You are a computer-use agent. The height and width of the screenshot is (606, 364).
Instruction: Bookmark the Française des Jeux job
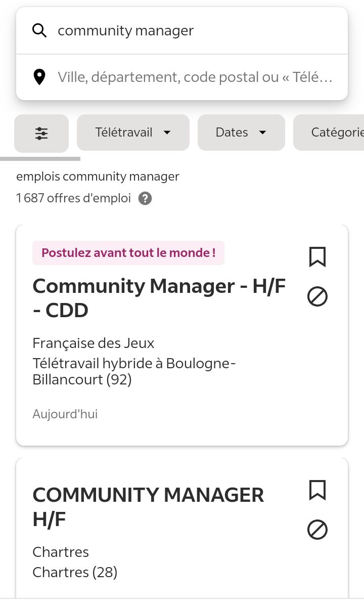(317, 257)
